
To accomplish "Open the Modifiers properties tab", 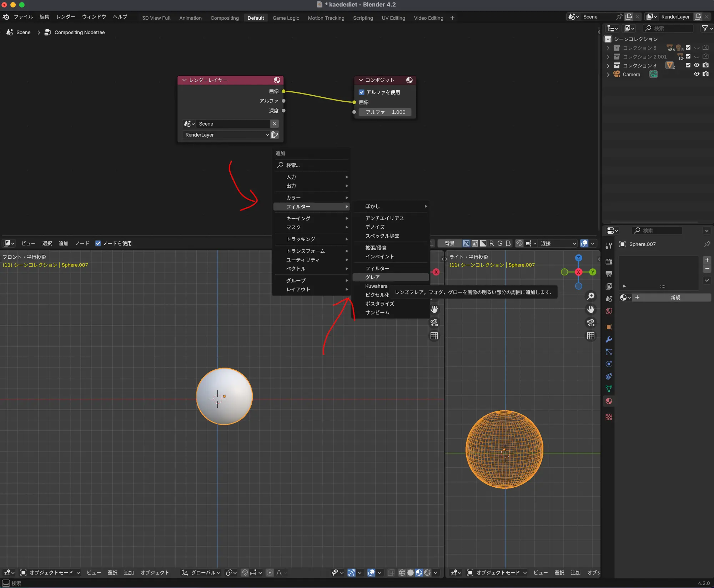I will pyautogui.click(x=609, y=339).
